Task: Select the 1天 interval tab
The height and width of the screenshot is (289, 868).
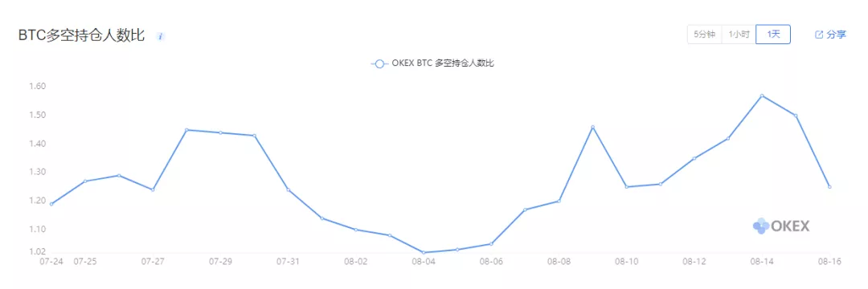Action: 773,35
